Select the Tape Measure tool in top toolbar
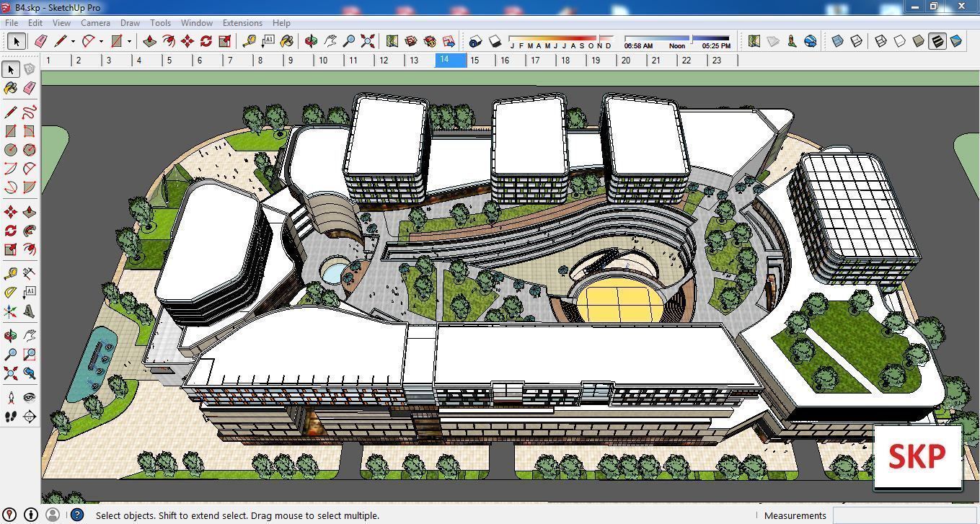This screenshot has height=524, width=980. point(250,41)
